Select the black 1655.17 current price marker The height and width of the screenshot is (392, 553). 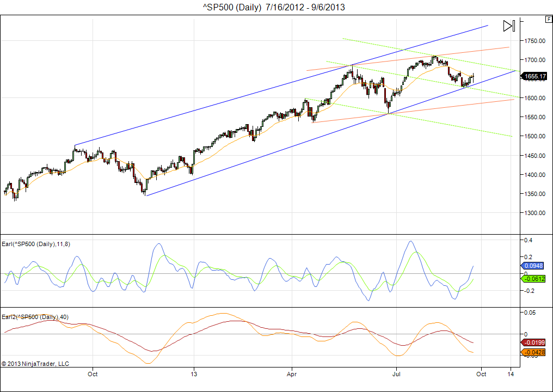tap(535, 76)
